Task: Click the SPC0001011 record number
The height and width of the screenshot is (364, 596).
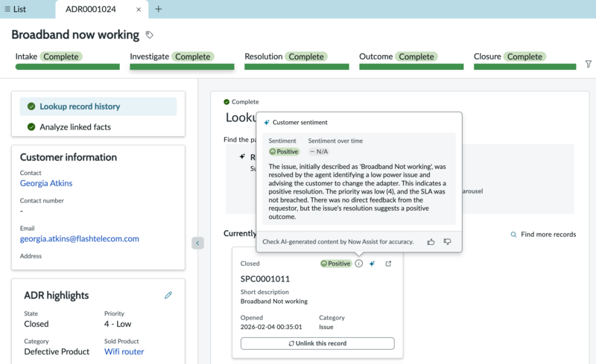Action: pos(265,279)
